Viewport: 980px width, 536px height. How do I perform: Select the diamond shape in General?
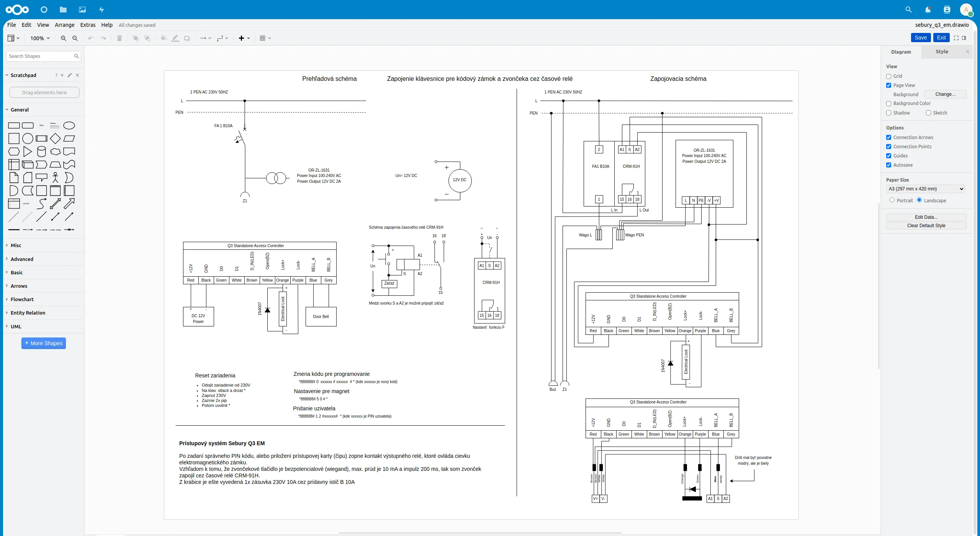(x=55, y=139)
